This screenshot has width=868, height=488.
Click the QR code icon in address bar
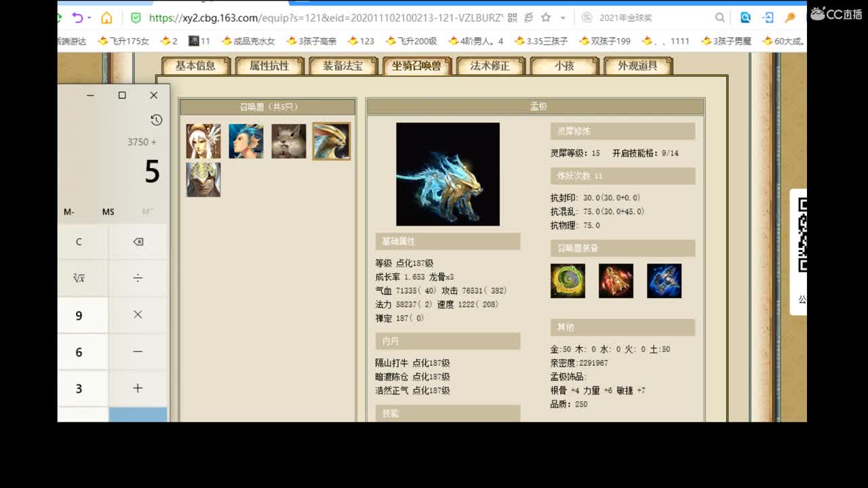tap(512, 18)
